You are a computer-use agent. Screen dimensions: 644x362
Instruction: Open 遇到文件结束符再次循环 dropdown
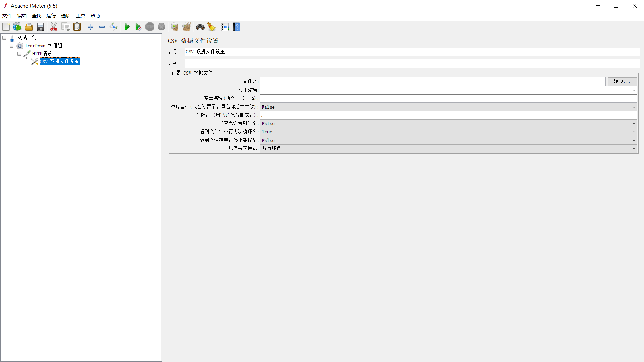(x=448, y=132)
